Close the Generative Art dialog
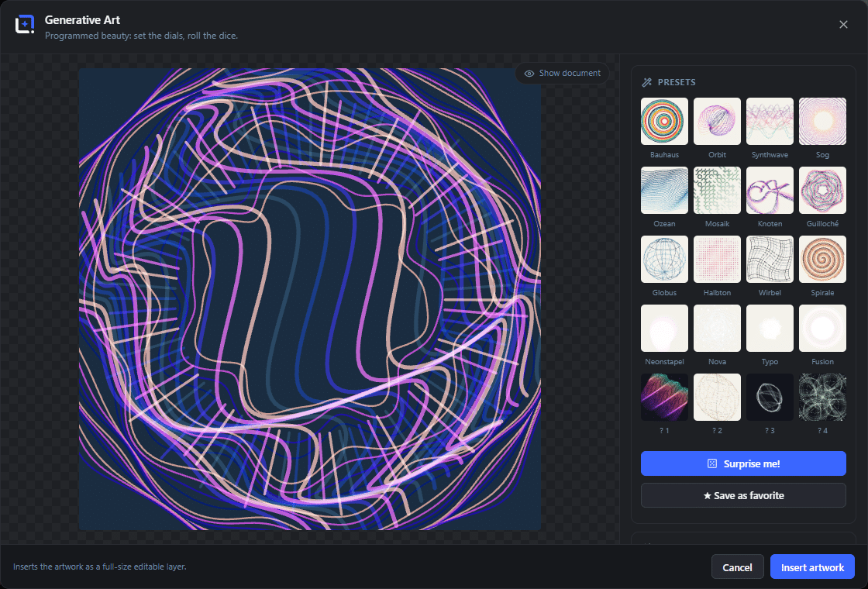Screen dimensions: 868x589 pos(843,24)
